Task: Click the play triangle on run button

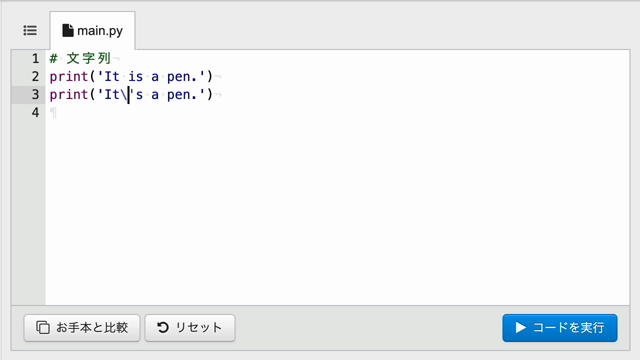Action: [520, 327]
